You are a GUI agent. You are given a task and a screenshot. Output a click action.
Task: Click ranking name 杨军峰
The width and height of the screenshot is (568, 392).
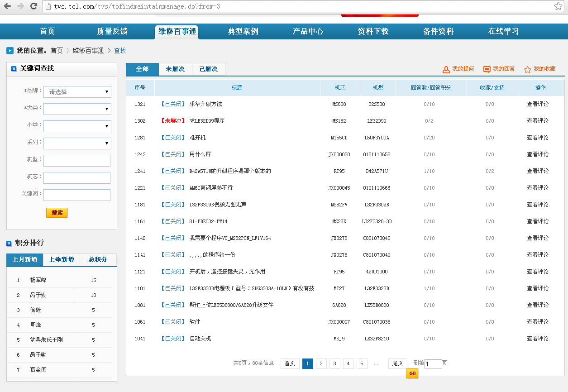(38, 280)
